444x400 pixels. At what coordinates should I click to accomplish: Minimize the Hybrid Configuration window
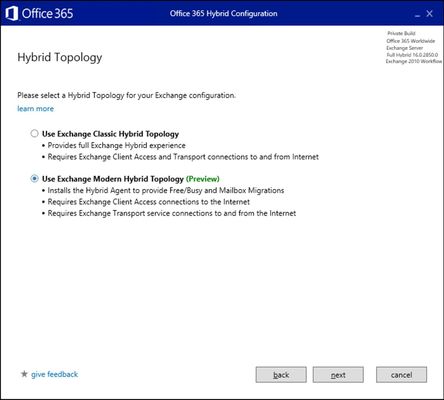click(x=418, y=15)
